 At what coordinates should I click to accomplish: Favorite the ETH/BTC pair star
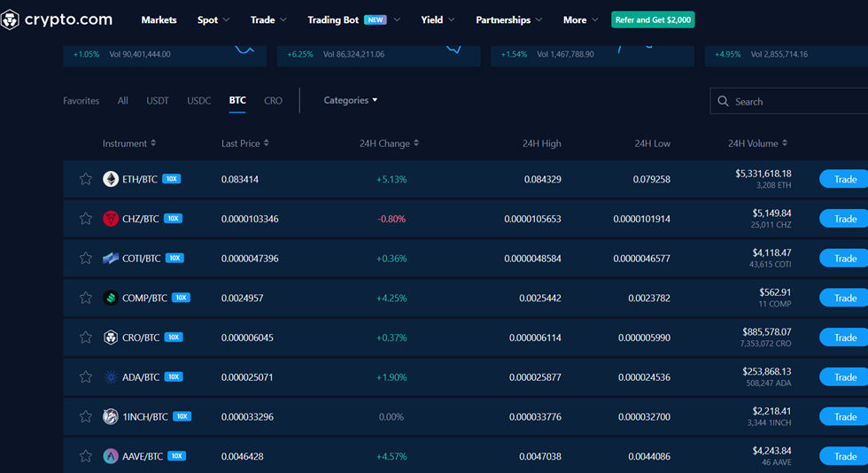pos(85,179)
